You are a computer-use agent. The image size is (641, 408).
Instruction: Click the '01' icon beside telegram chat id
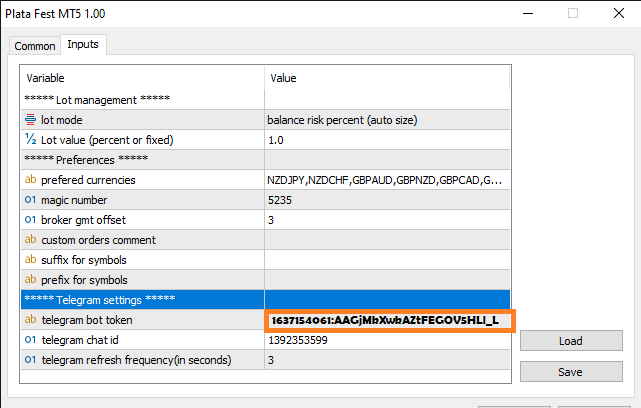[x=31, y=339]
